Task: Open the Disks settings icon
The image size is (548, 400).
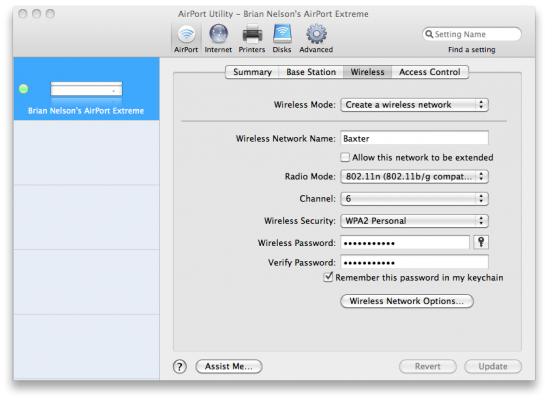Action: pyautogui.click(x=282, y=38)
